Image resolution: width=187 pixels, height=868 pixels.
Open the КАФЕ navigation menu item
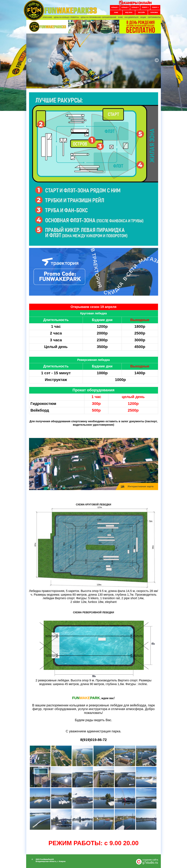120,17
